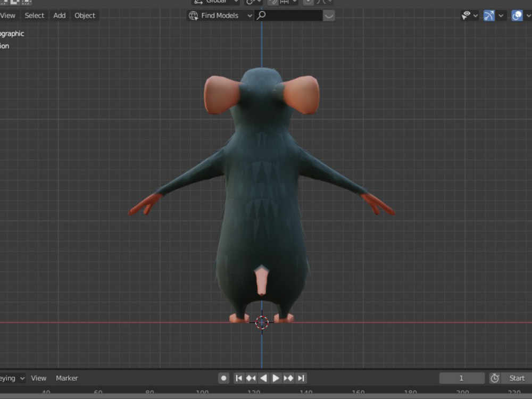Image resolution: width=532 pixels, height=399 pixels.
Task: Open the Select menu
Action: tap(34, 15)
